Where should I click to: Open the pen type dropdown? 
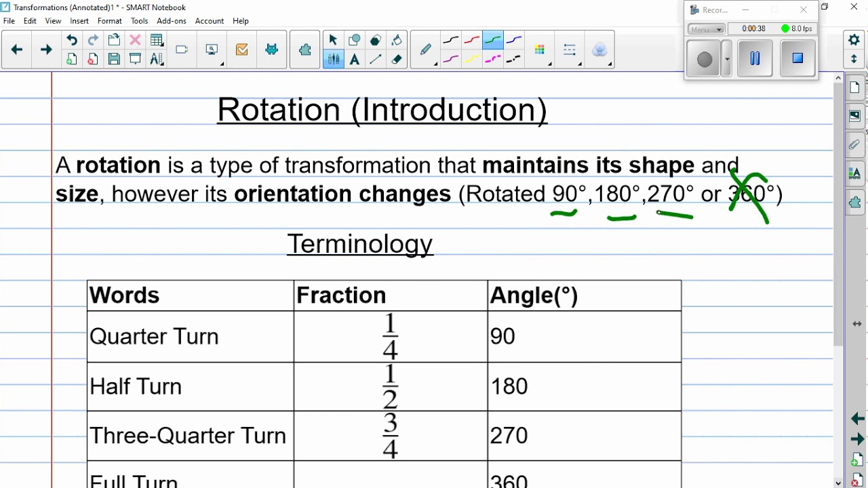[x=426, y=50]
